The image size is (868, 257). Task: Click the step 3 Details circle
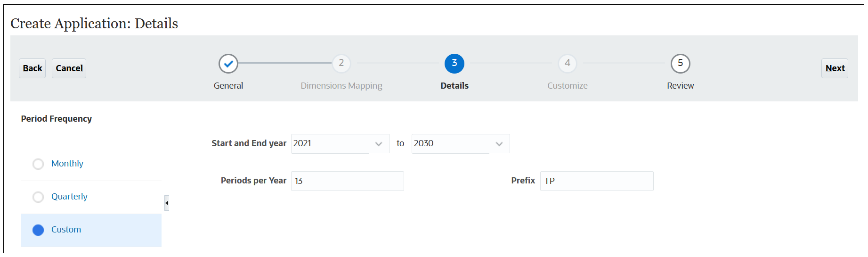454,63
